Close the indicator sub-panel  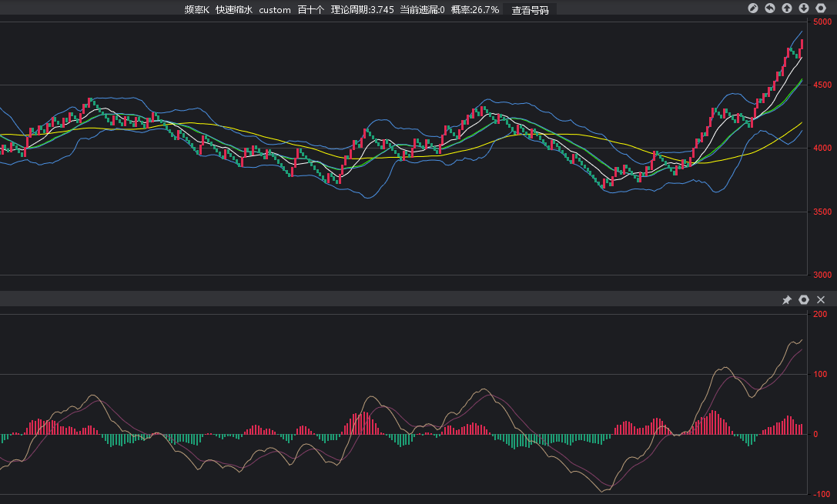821,300
